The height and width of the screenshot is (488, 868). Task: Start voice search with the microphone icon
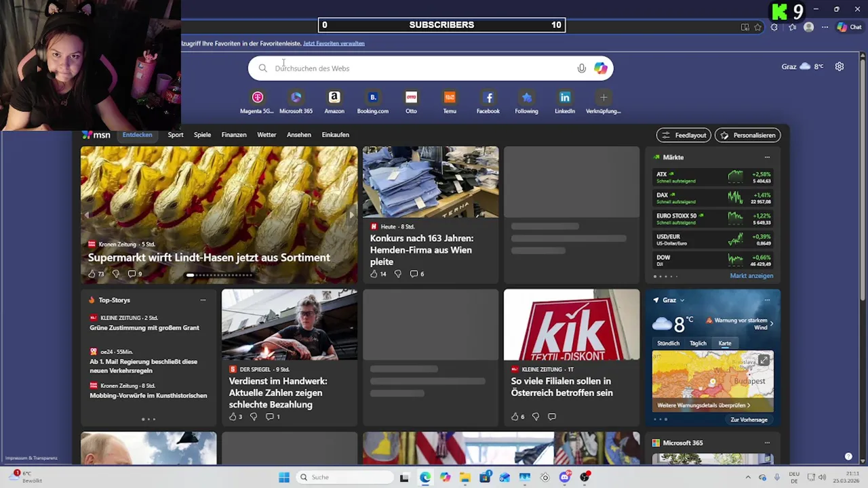pyautogui.click(x=581, y=68)
